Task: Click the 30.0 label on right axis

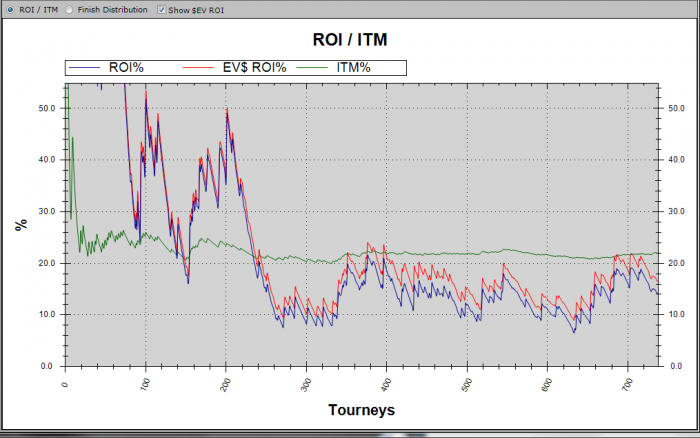Action: (676, 211)
